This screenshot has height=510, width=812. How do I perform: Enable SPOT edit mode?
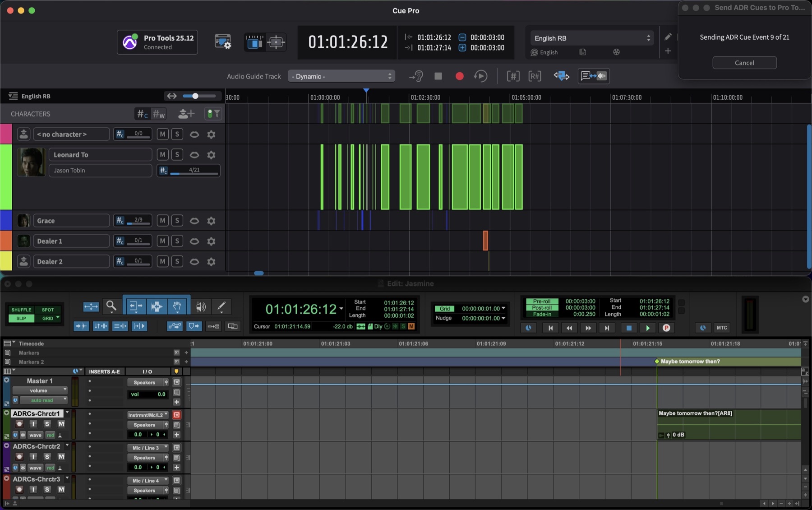[x=48, y=310]
